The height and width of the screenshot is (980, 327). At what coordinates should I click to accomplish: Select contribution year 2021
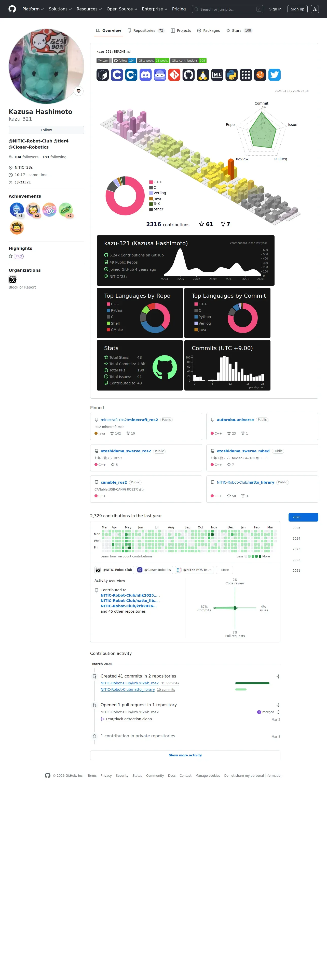[x=303, y=570]
